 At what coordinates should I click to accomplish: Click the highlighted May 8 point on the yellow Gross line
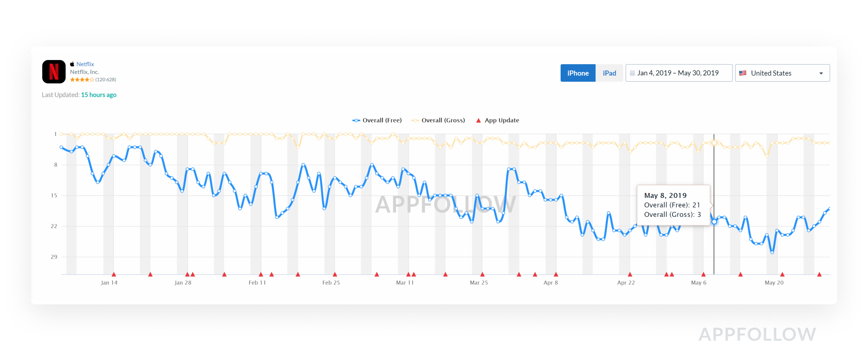coord(714,143)
